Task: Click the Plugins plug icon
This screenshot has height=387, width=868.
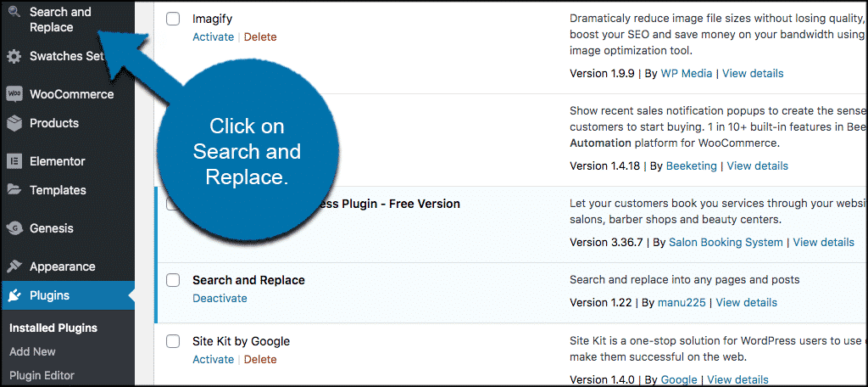Action: [x=14, y=295]
